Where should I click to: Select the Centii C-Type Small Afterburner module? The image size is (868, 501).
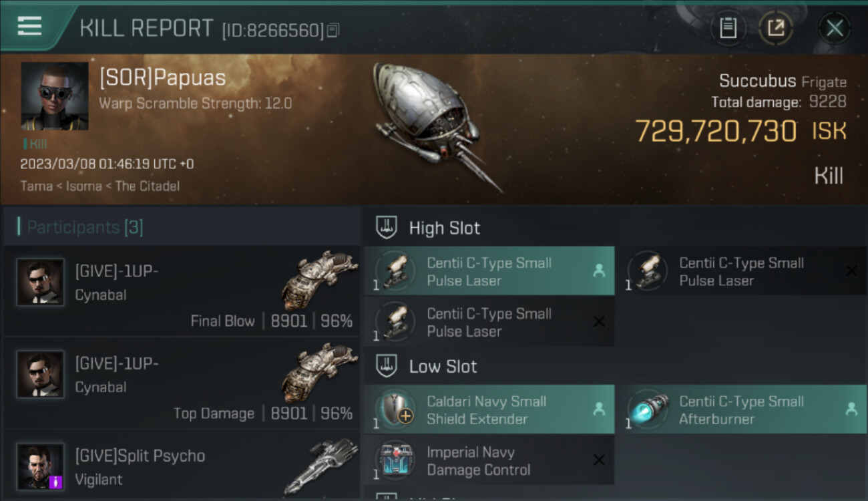[x=742, y=409]
